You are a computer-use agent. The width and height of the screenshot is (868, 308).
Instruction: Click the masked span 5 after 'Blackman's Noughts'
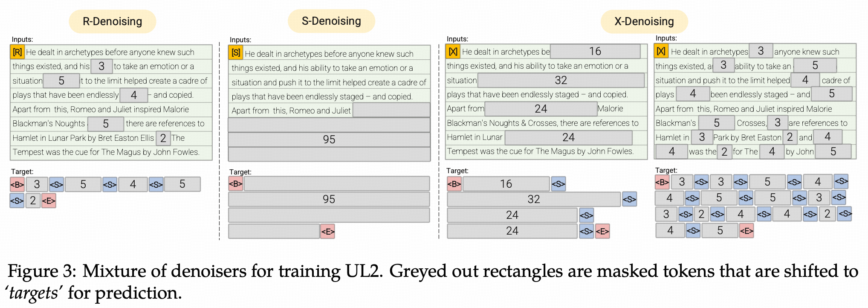pos(106,124)
